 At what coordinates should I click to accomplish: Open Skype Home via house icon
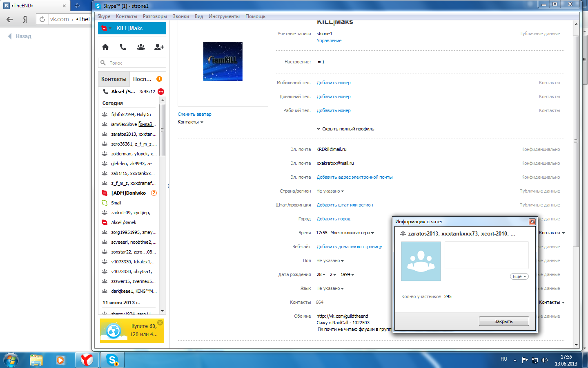tap(105, 47)
